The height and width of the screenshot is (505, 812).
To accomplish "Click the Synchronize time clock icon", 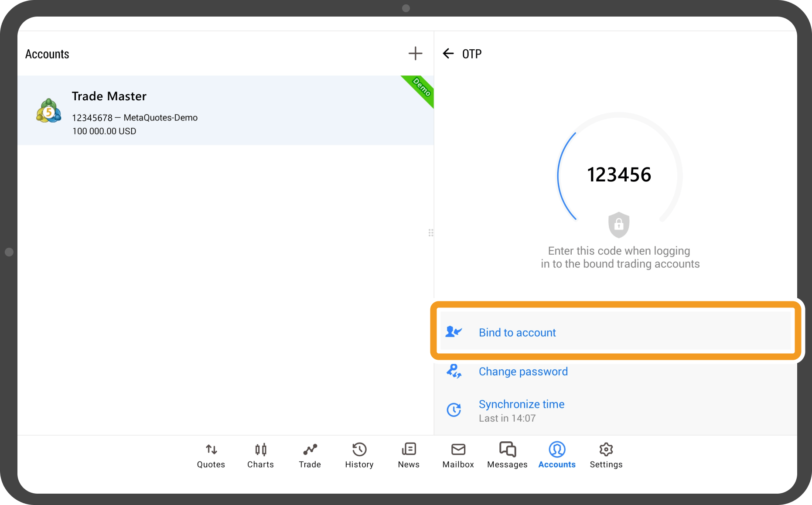I will click(x=454, y=410).
